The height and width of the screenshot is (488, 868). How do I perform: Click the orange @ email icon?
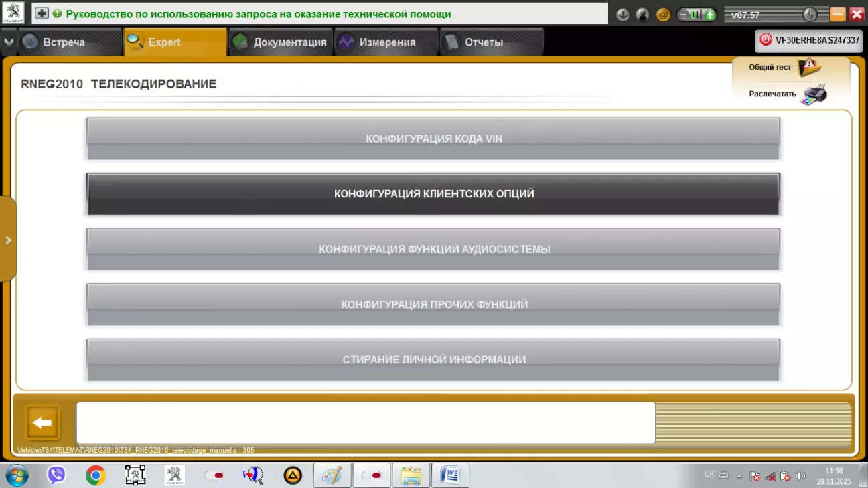pos(663,15)
